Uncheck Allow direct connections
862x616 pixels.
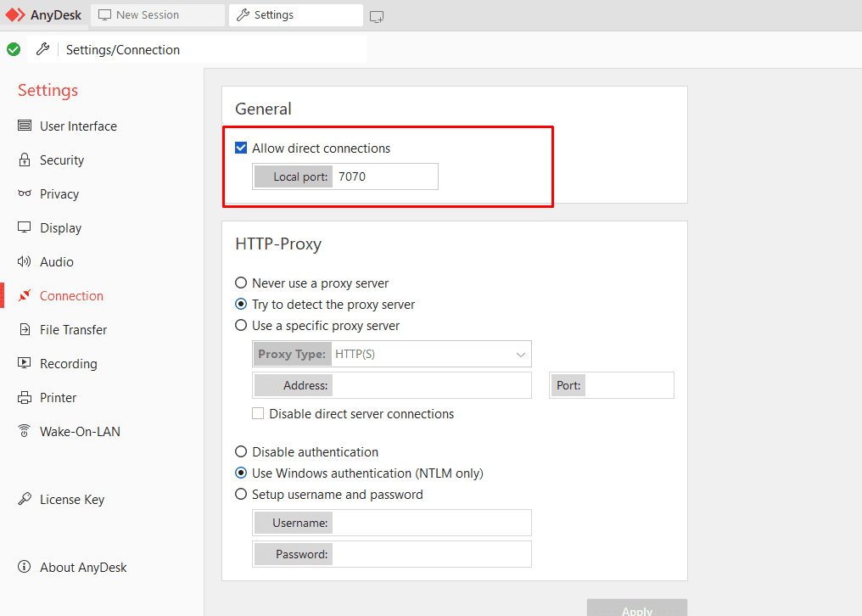(x=241, y=148)
